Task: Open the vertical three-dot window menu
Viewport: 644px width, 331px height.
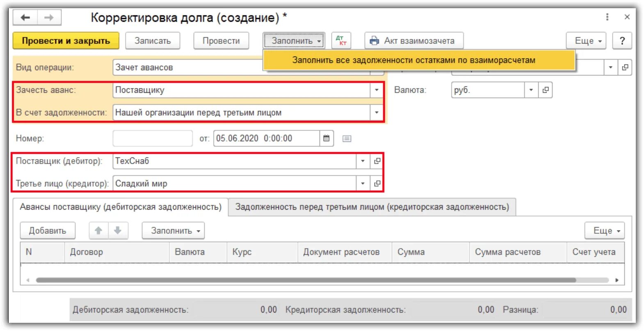Action: coord(607,17)
